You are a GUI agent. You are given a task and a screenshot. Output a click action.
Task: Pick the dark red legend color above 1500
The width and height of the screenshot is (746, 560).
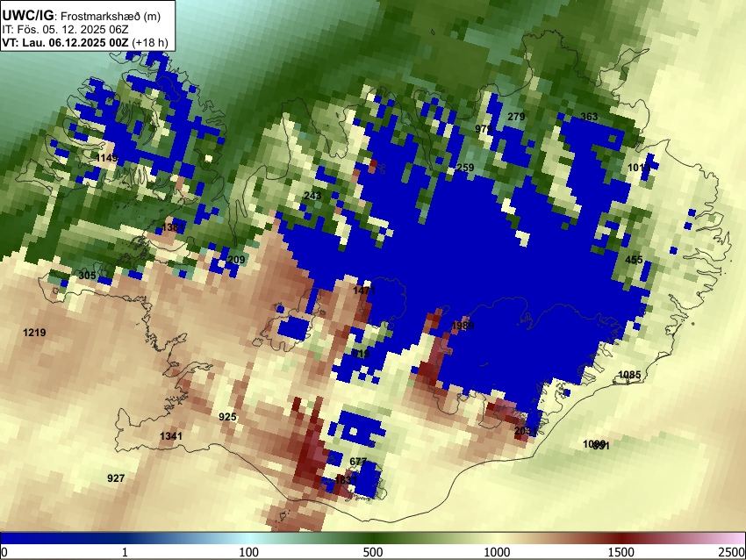(621, 539)
